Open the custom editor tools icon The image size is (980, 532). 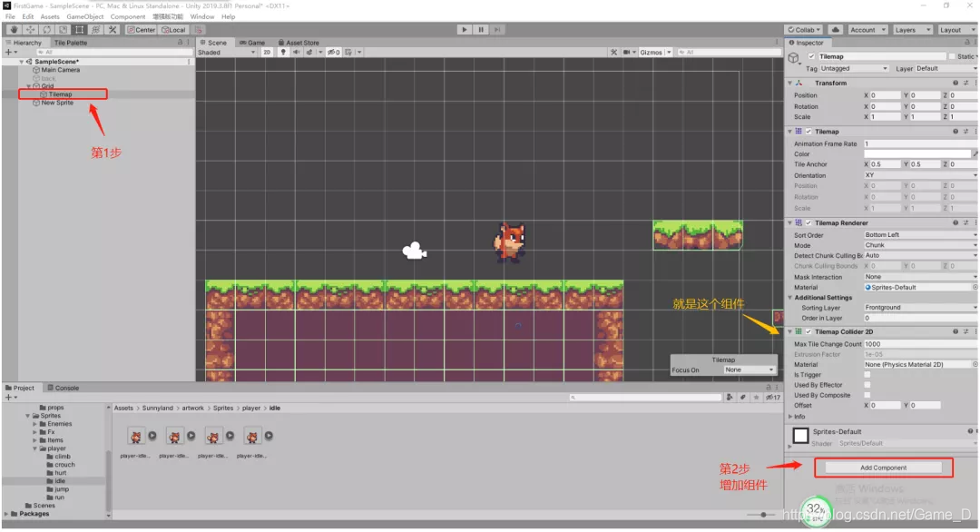[113, 29]
